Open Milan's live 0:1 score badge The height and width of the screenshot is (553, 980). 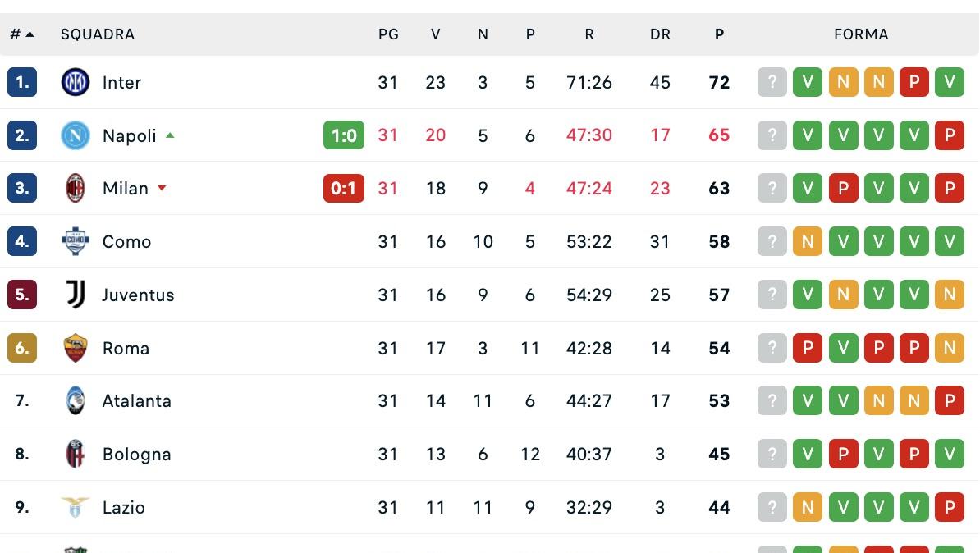pos(343,188)
